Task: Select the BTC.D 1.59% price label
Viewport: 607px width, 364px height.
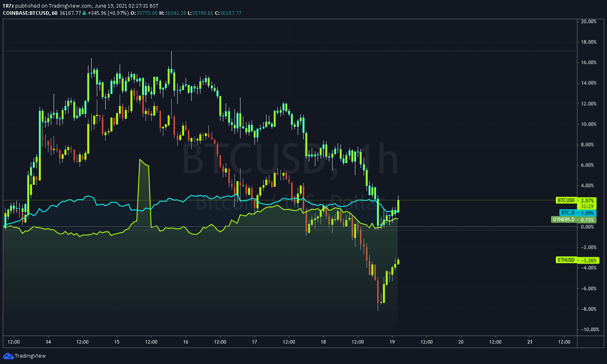Action: point(578,213)
